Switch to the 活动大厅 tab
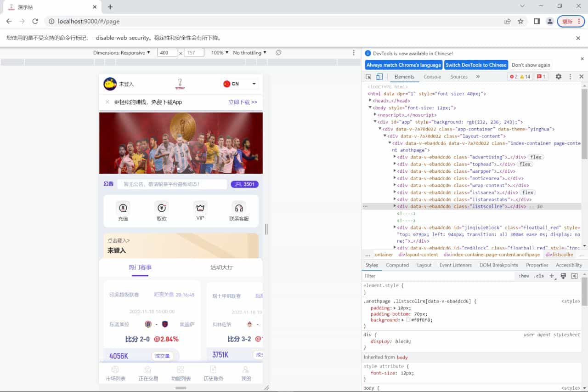Viewport: 588px width, 392px height. 222,267
